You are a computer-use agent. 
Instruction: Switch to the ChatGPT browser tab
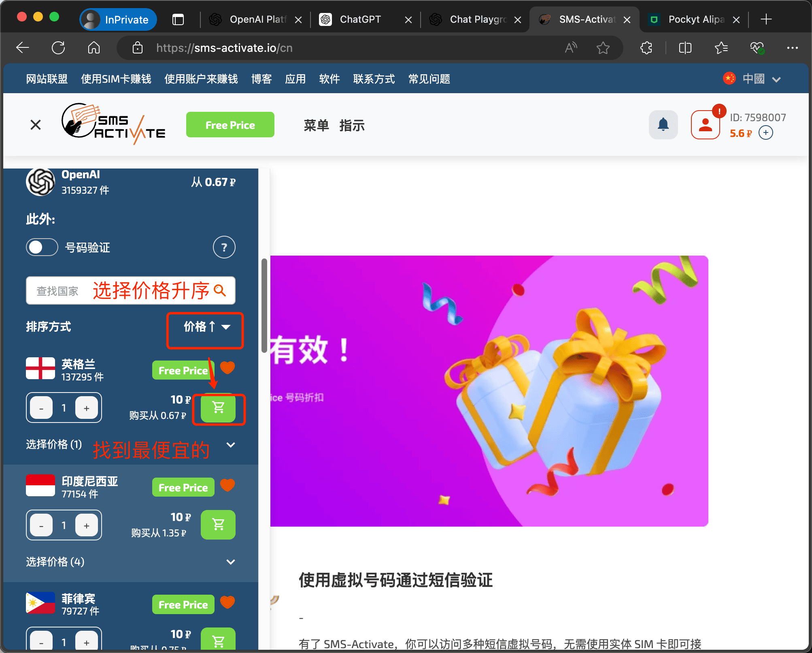(360, 19)
